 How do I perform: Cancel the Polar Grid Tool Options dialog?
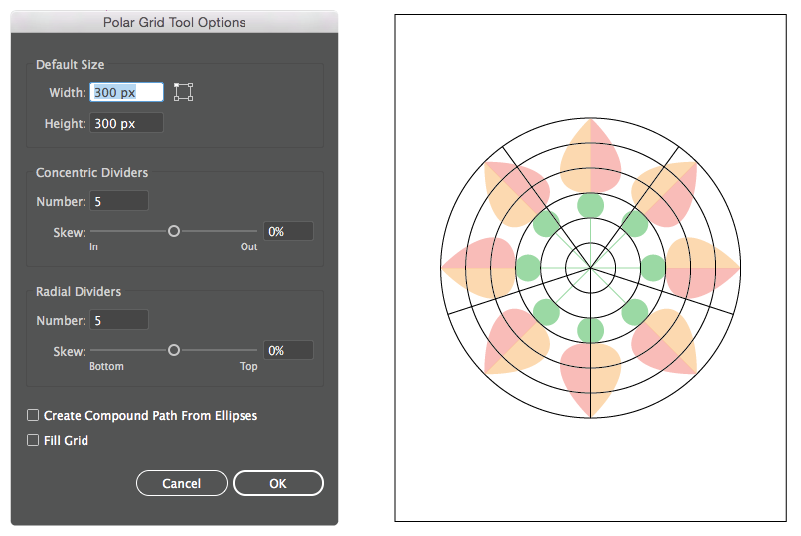pos(181,483)
